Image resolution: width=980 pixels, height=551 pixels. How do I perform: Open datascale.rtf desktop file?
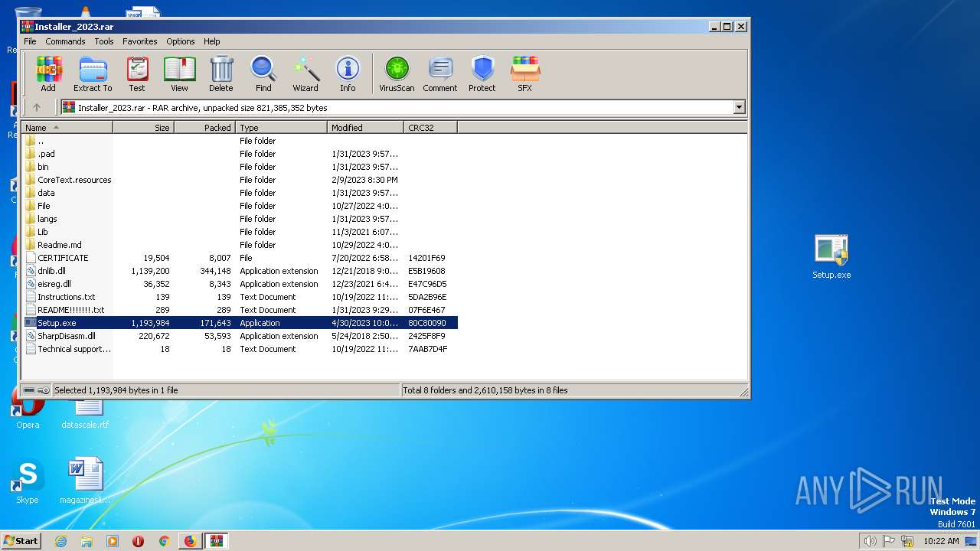tap(85, 413)
